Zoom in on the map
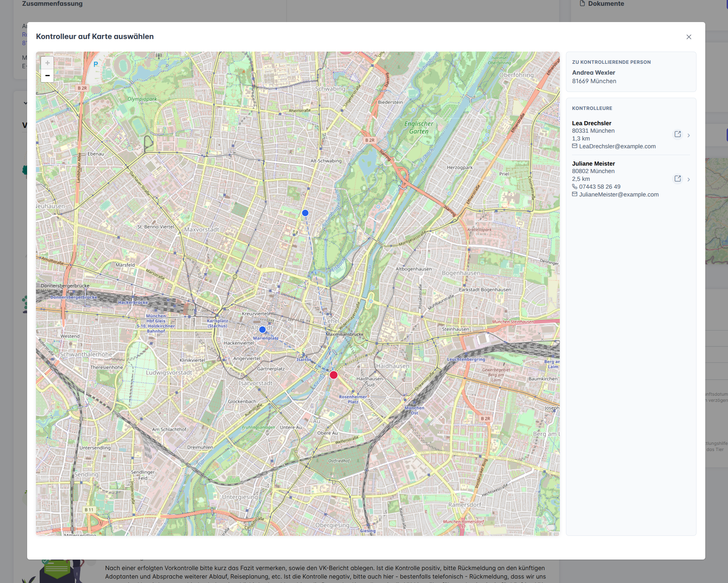Screen dimensions: 728x583 [x=47, y=63]
